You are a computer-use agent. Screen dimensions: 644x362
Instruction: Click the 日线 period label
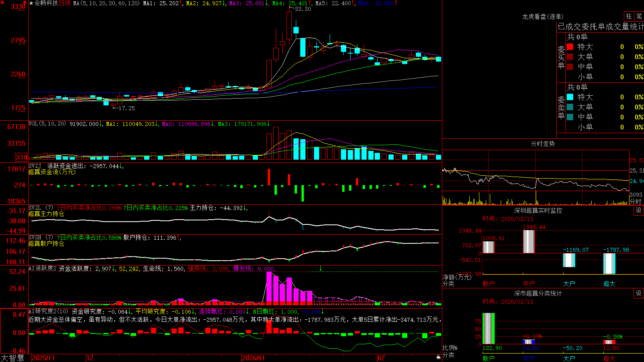(x=65, y=3)
